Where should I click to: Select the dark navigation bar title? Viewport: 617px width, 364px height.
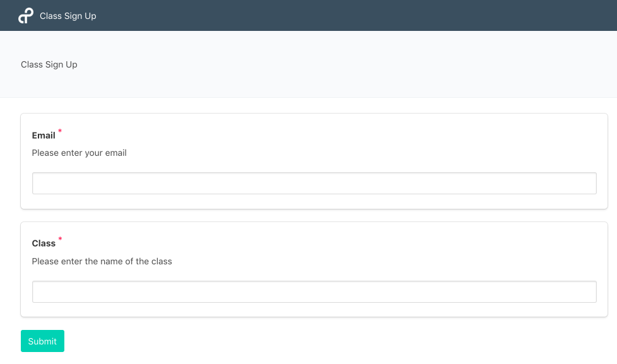point(68,15)
